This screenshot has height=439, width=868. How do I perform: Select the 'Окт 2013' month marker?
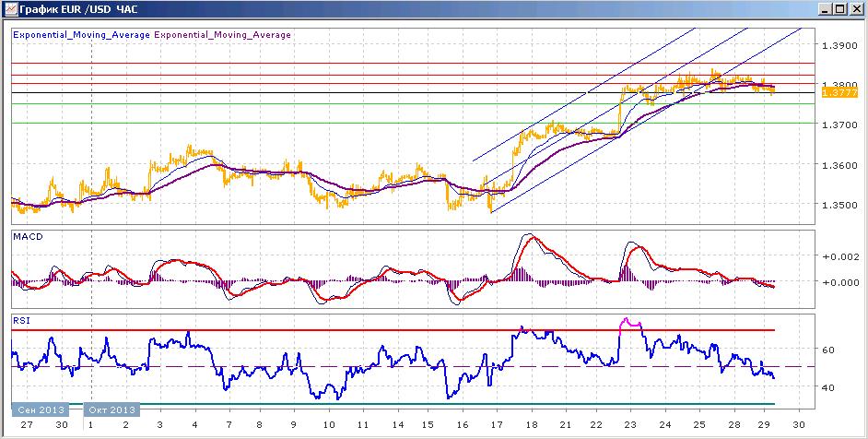111,410
